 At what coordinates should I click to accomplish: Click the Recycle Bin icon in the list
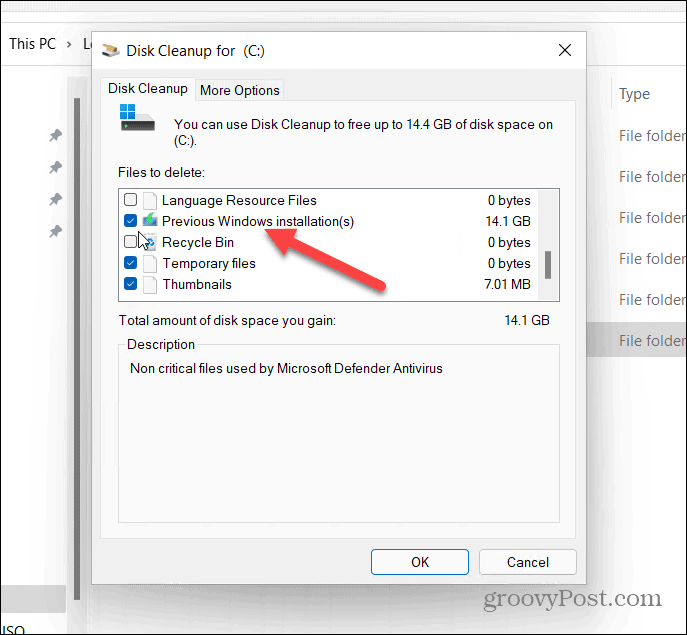click(149, 242)
